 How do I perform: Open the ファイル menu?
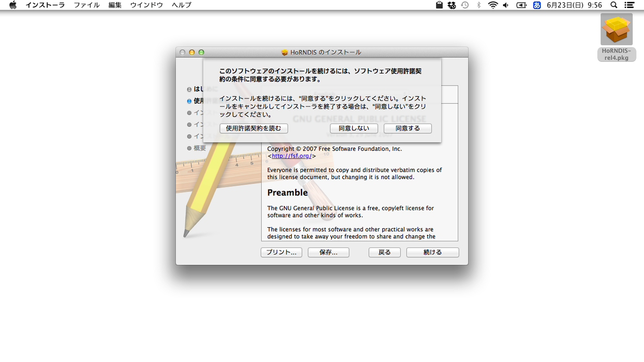tap(87, 5)
